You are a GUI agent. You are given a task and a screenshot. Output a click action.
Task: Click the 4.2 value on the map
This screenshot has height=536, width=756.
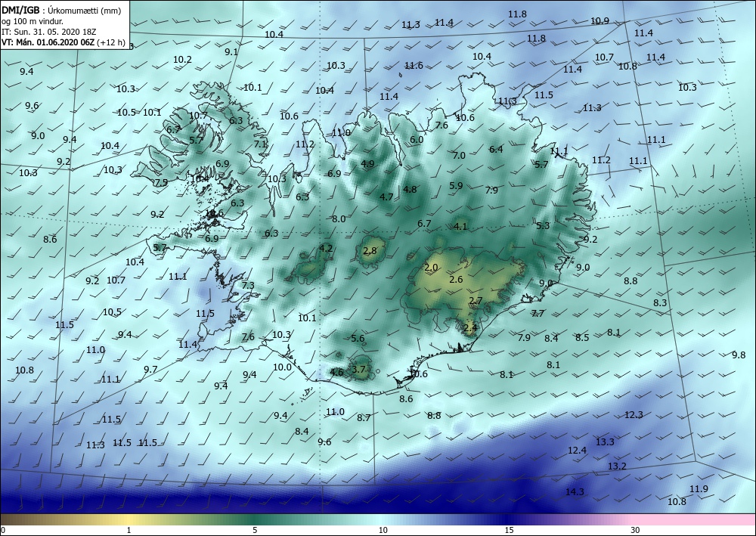point(326,248)
